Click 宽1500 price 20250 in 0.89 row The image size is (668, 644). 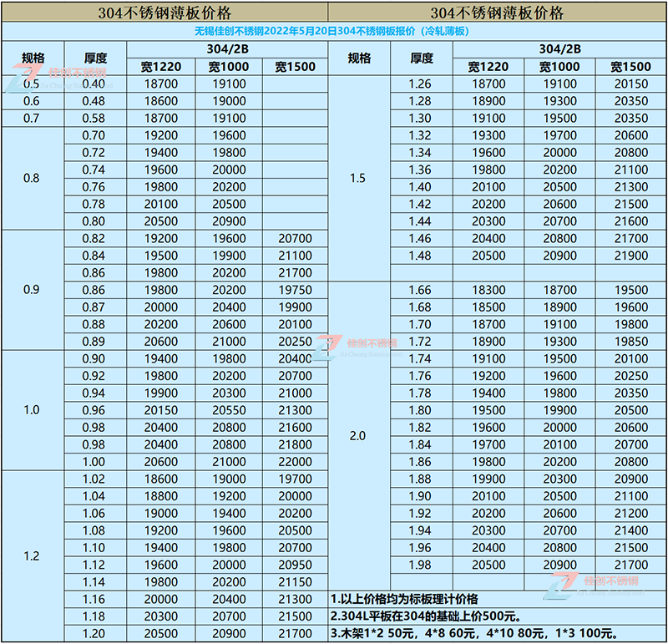tap(296, 342)
